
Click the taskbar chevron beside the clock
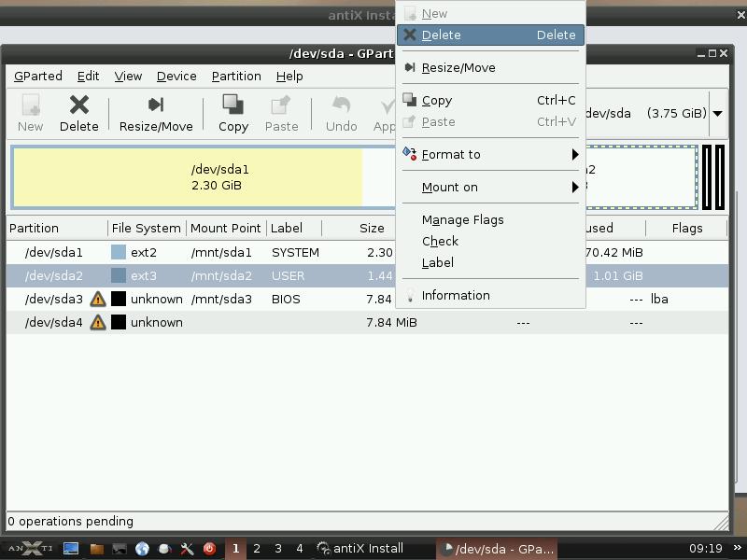click(x=738, y=548)
